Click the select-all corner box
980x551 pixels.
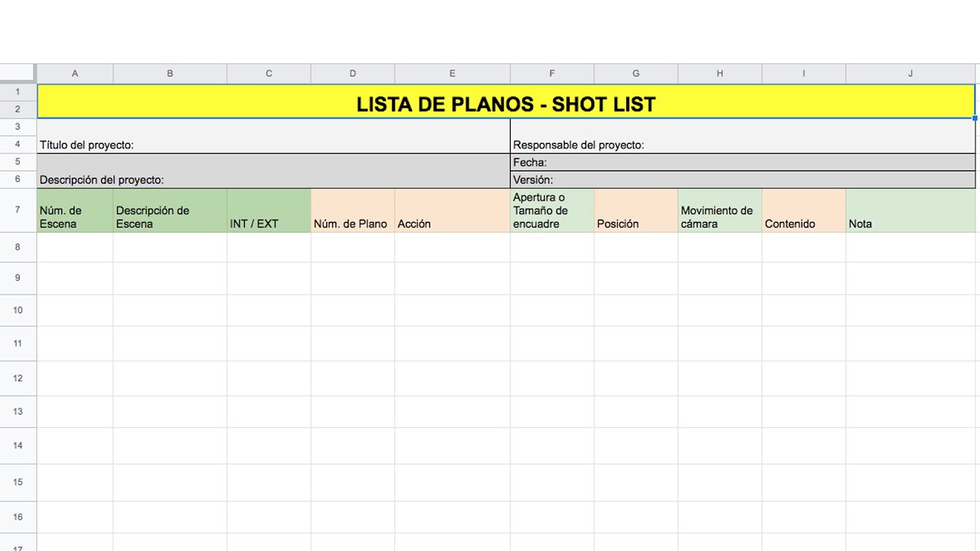18,73
